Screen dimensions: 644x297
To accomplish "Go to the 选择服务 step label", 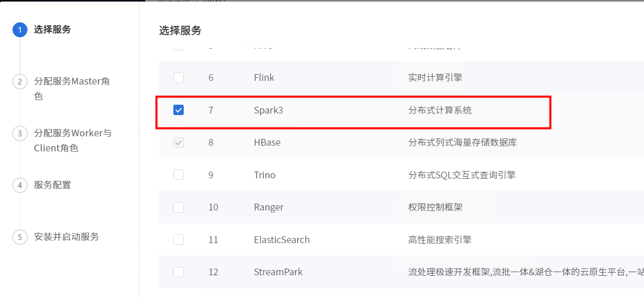I will click(52, 30).
